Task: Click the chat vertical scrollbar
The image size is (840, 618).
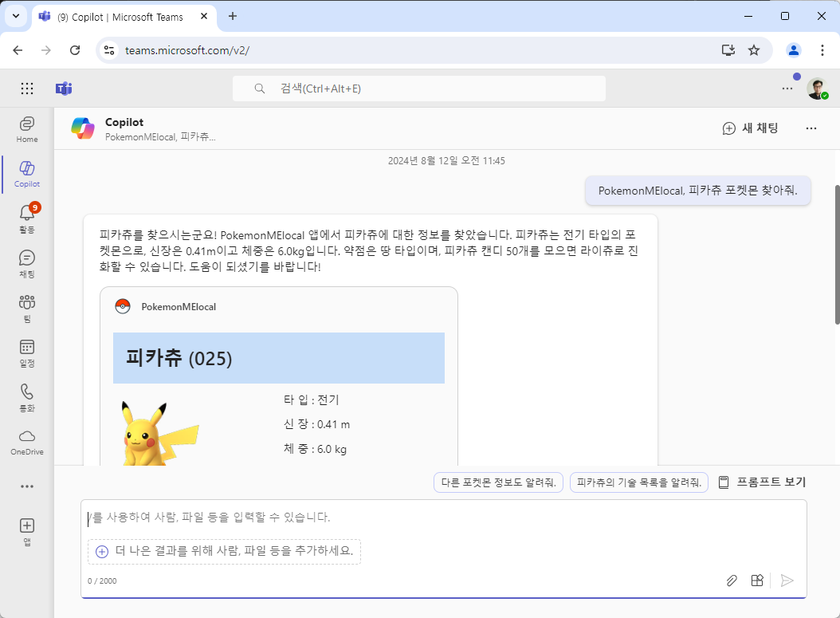Action: (837, 254)
